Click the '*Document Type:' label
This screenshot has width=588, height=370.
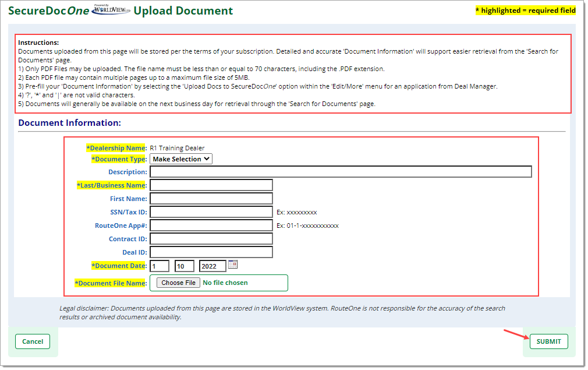click(x=119, y=159)
